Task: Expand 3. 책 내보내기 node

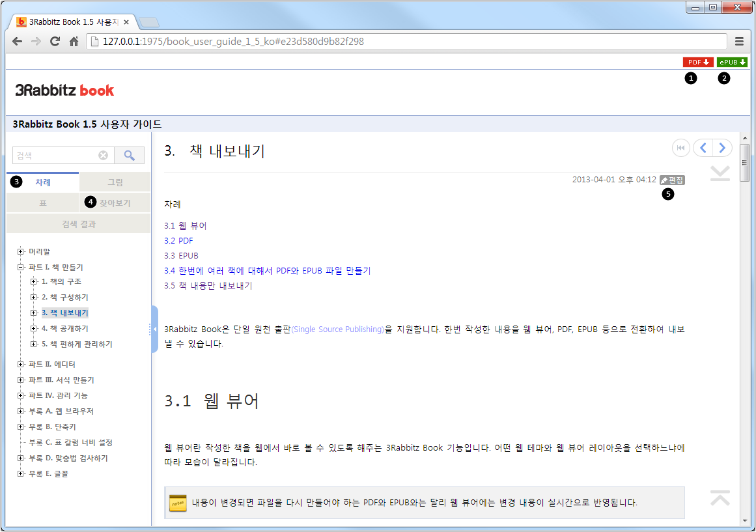Action: (x=33, y=313)
